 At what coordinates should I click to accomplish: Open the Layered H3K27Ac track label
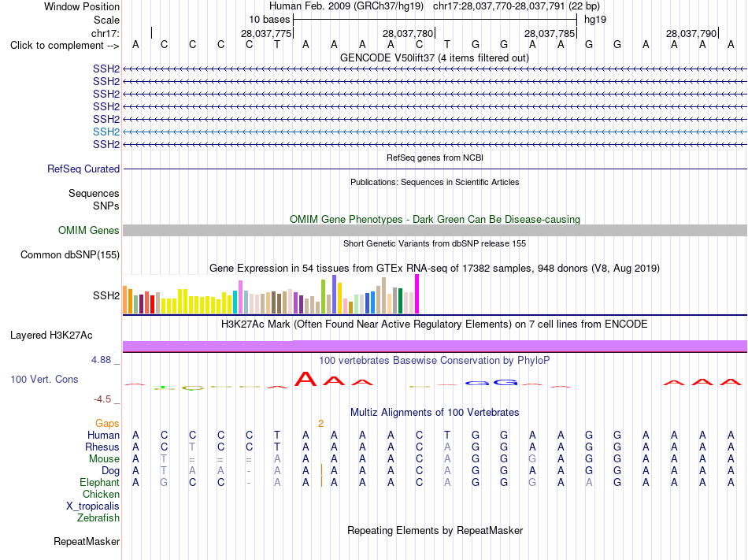pos(51,336)
